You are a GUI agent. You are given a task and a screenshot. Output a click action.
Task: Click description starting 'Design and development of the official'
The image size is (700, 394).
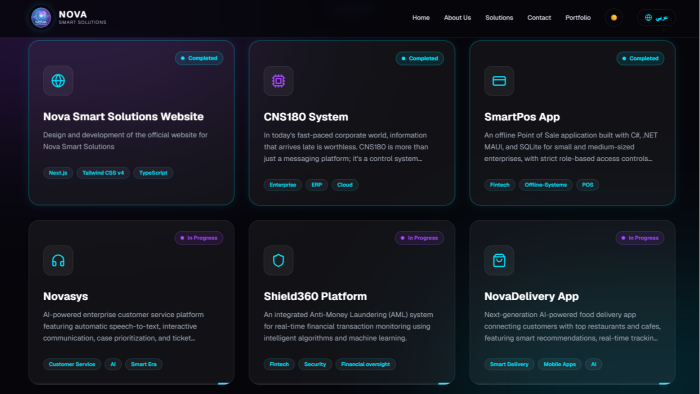pyautogui.click(x=125, y=141)
